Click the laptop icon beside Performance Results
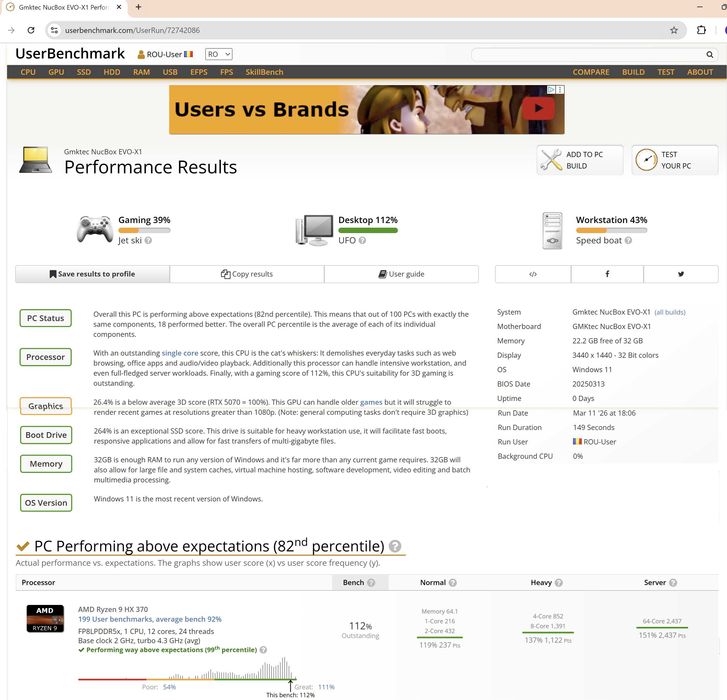 pyautogui.click(x=35, y=160)
